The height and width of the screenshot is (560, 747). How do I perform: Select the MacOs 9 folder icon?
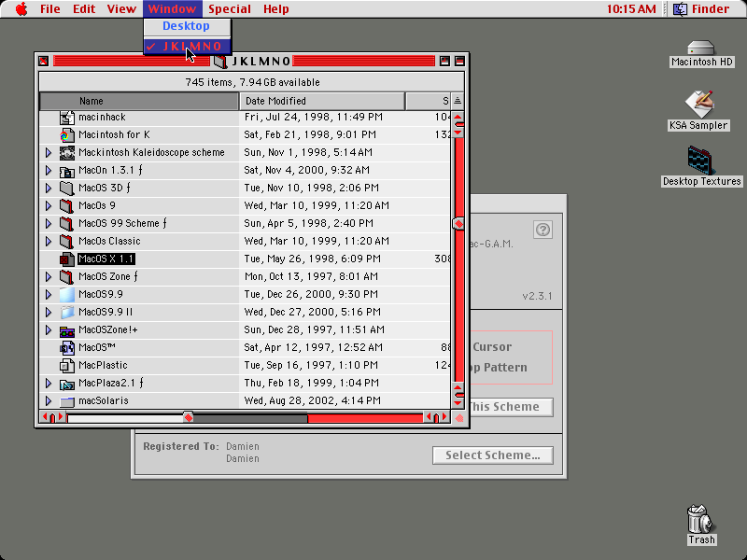[x=66, y=205]
